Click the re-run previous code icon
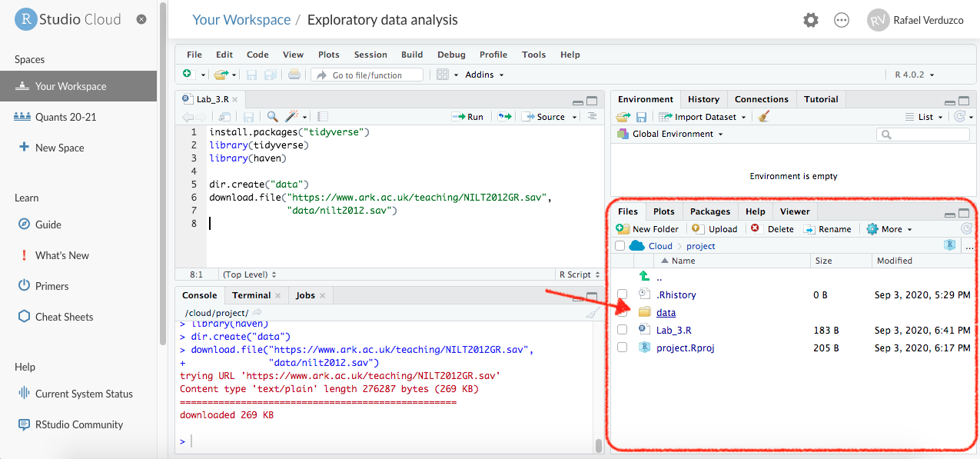Screen dimensions: 980x459 (504, 117)
